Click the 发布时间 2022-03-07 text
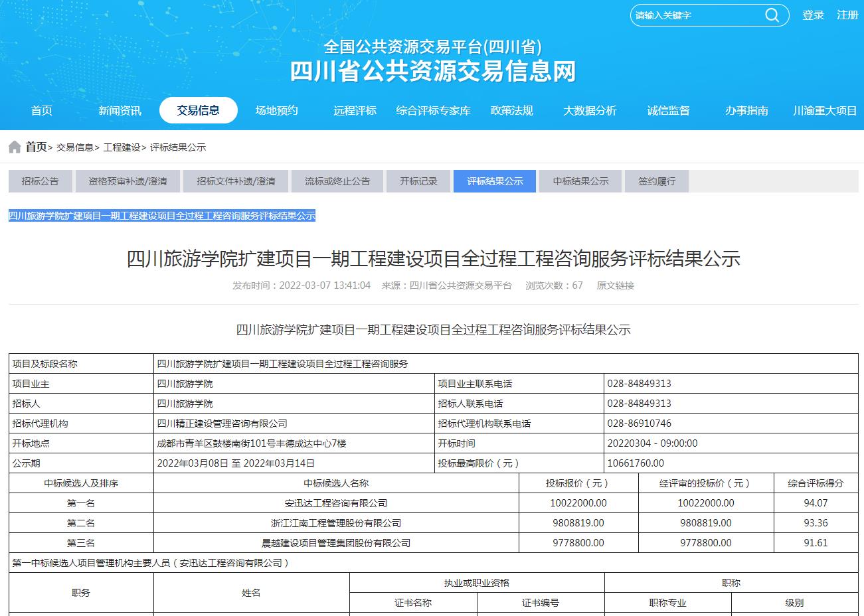The image size is (864, 616). [302, 285]
